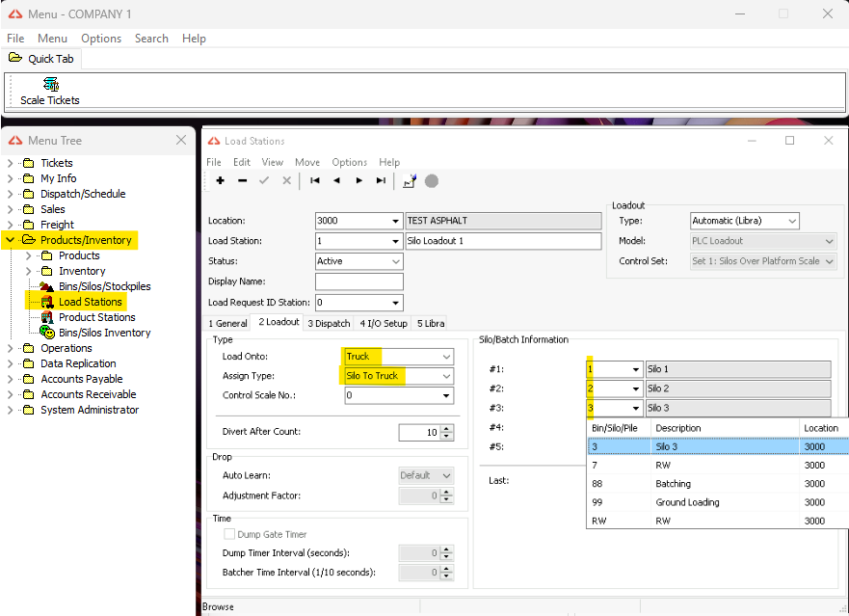Screen dimensions: 849x616
Task: Close the Menu Tree panel
Action: coord(181,141)
